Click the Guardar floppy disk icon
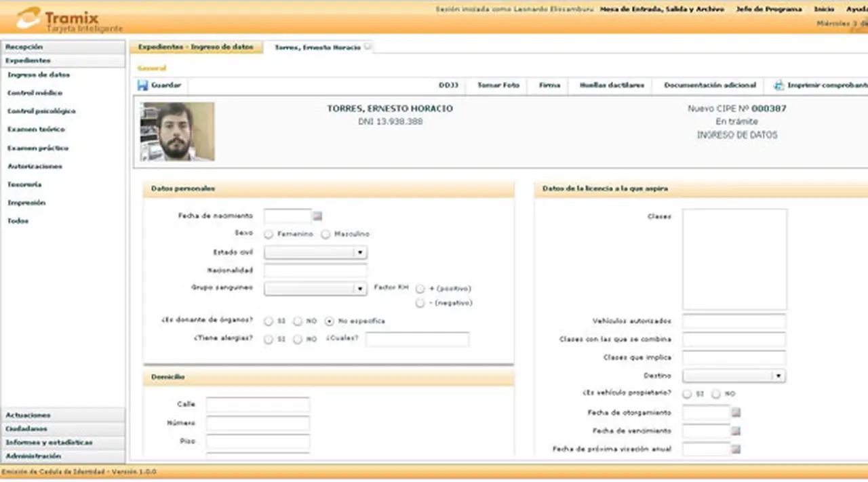This screenshot has height=482, width=868. point(142,85)
